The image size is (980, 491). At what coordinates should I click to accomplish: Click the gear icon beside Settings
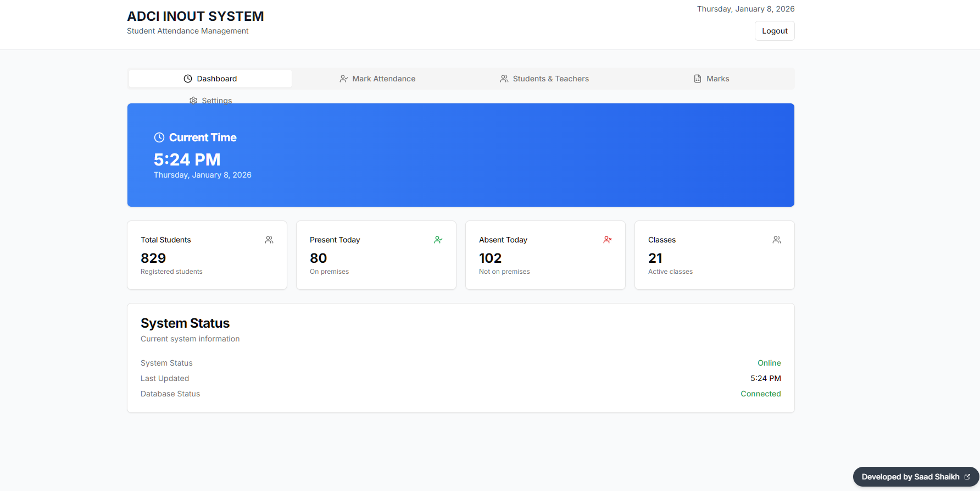pyautogui.click(x=193, y=100)
